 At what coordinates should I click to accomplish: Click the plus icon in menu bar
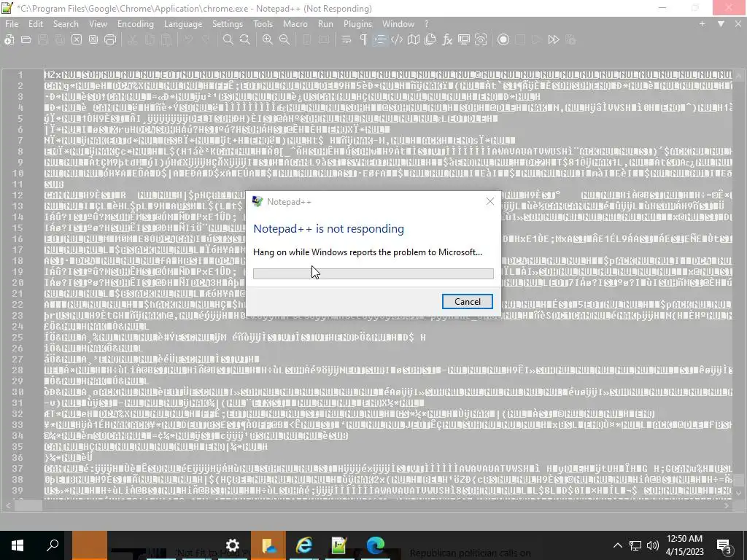pos(702,24)
